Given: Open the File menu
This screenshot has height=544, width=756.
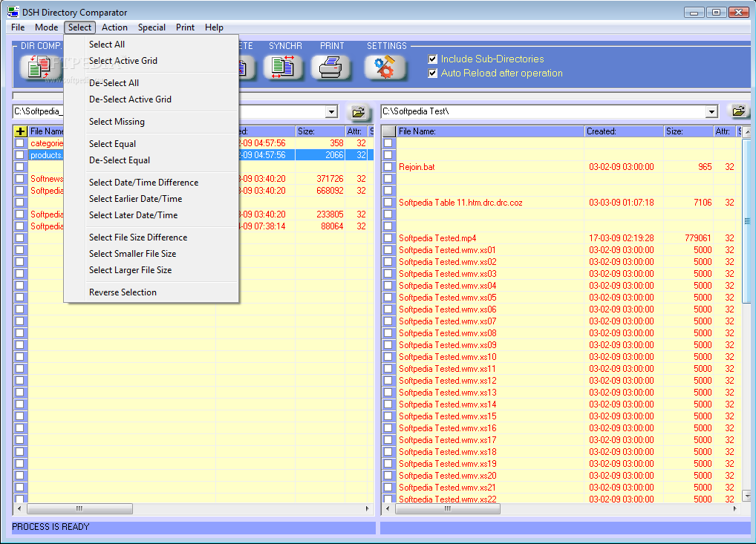Looking at the screenshot, I should (18, 27).
